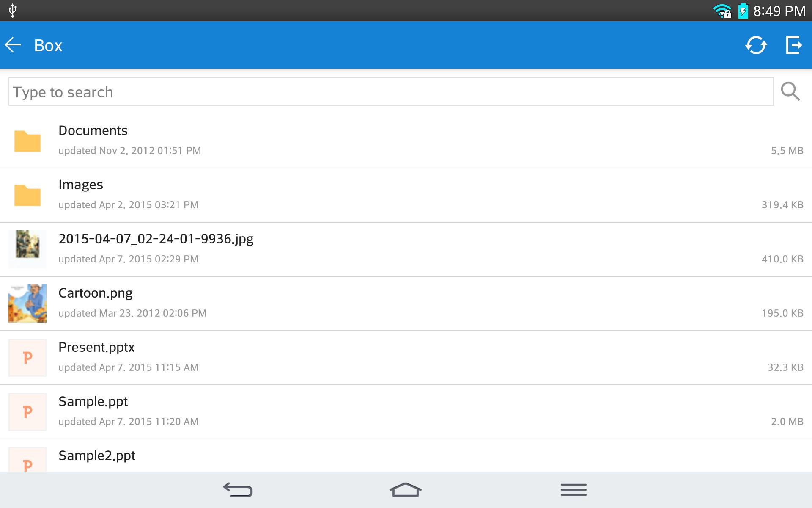Refresh the Box file list
812x508 pixels.
point(756,45)
